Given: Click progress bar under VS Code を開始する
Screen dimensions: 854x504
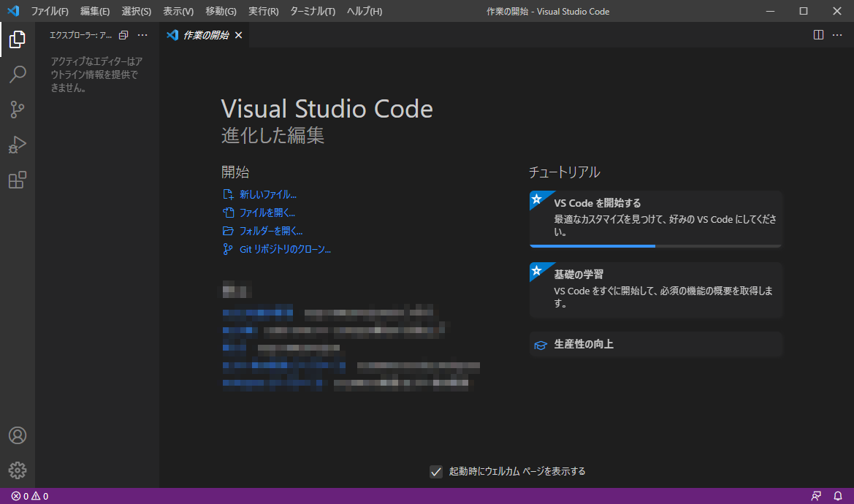Looking at the screenshot, I should pos(656,246).
